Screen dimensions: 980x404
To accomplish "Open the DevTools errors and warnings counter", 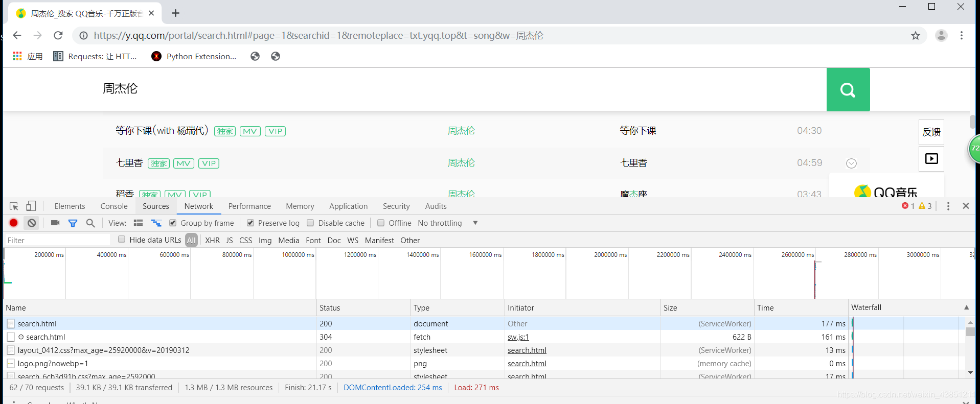I will 917,206.
